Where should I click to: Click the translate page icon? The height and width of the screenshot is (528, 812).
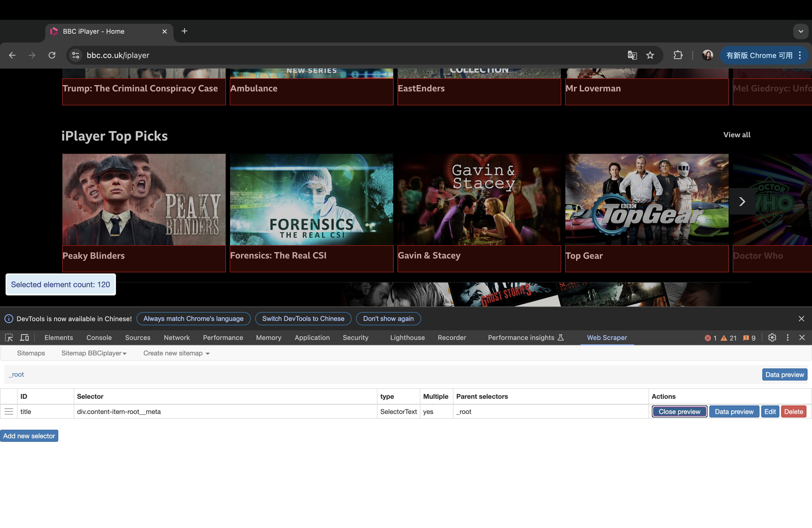coord(632,55)
